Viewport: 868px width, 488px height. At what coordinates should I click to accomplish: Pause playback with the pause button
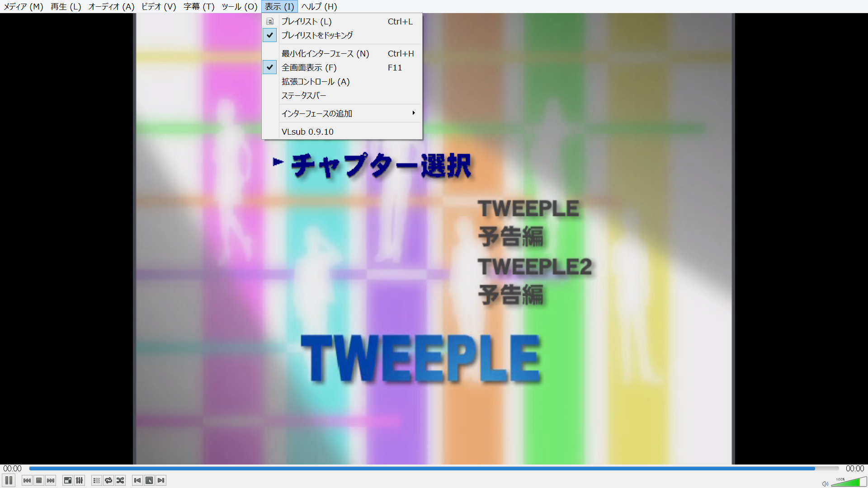point(9,480)
